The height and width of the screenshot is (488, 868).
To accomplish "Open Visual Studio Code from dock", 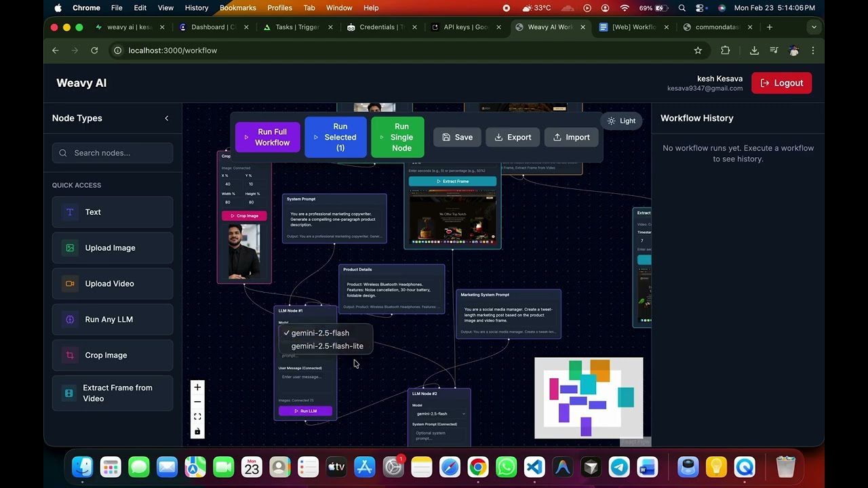I will [534, 467].
